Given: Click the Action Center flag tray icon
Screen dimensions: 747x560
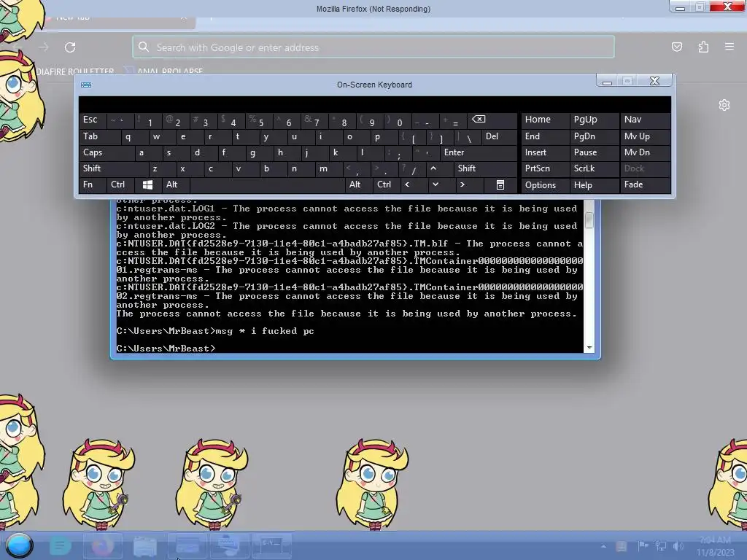Looking at the screenshot, I should click(643, 545).
